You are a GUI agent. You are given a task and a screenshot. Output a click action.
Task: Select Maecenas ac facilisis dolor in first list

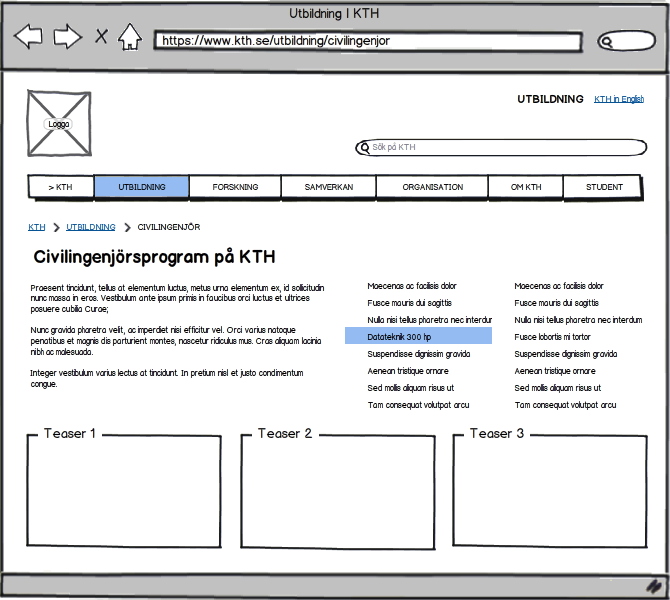click(x=411, y=286)
